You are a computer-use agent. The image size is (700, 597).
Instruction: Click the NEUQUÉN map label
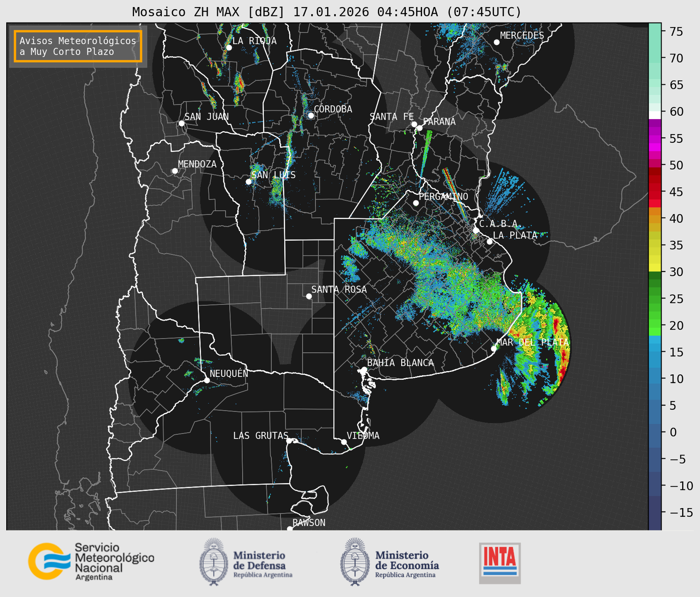pyautogui.click(x=229, y=373)
